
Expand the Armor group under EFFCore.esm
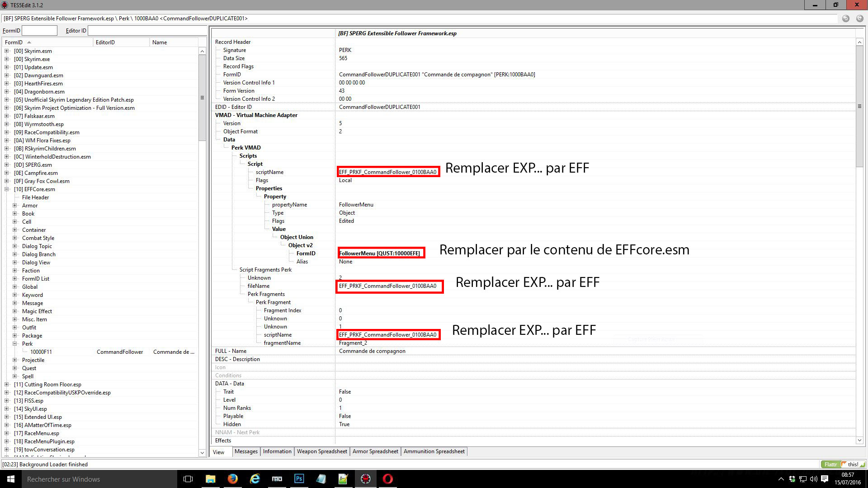tap(15, 206)
